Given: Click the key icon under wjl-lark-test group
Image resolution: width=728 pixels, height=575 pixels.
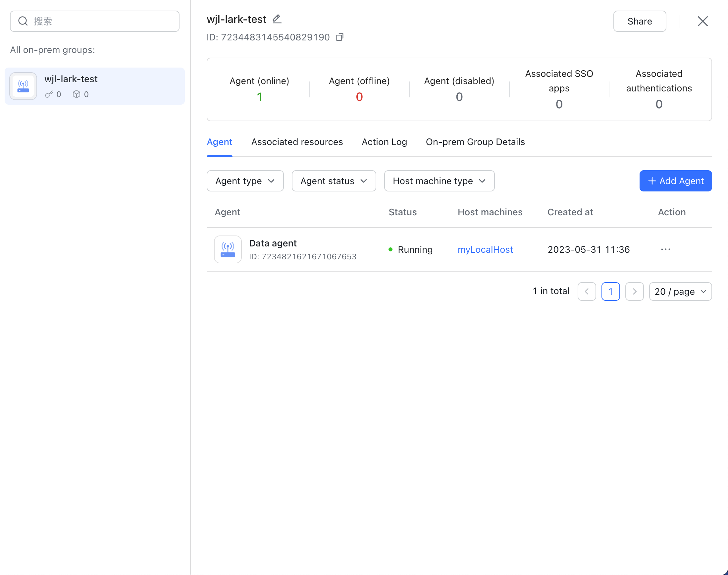Looking at the screenshot, I should (49, 94).
